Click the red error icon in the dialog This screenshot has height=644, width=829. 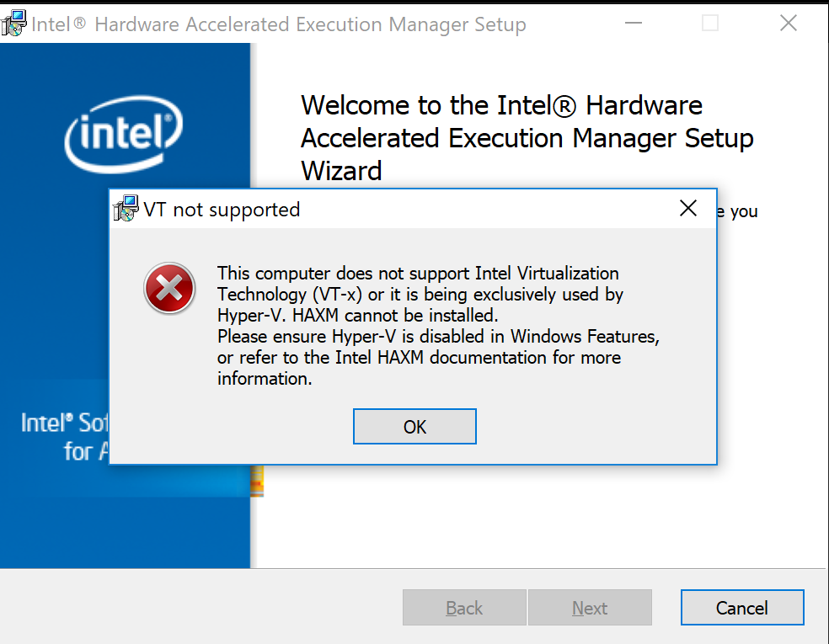coord(169,289)
